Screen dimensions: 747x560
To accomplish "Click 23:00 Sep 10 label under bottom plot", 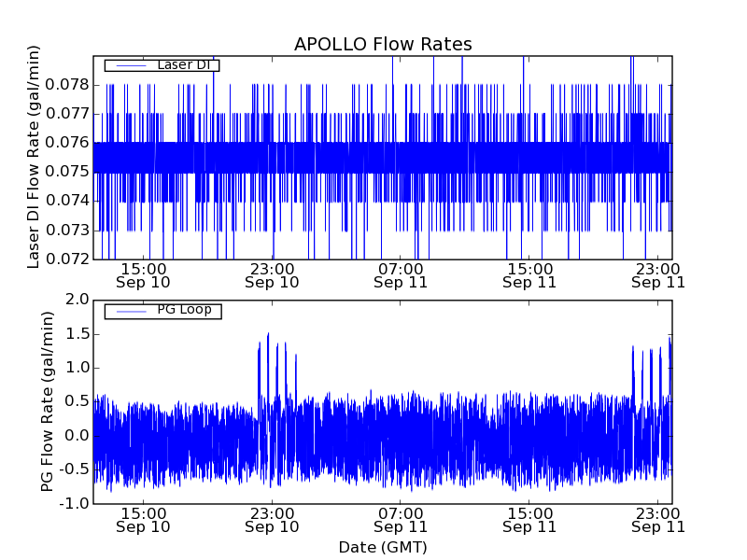I will [x=272, y=520].
